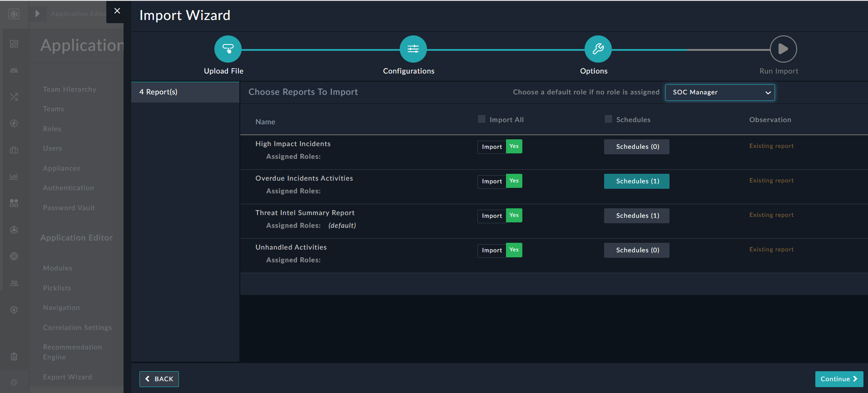
Task: Toggle Import for High Impact Incidents
Action: pos(500,147)
